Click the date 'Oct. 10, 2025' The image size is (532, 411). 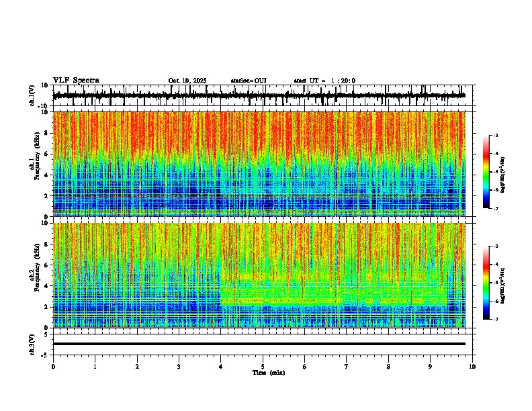(x=187, y=81)
